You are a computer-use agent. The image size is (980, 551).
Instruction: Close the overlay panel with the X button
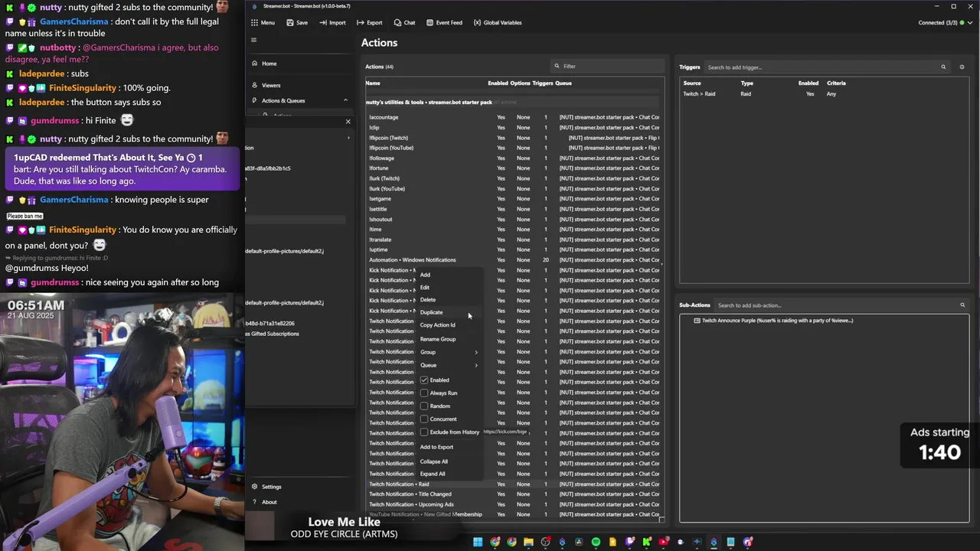(x=348, y=122)
